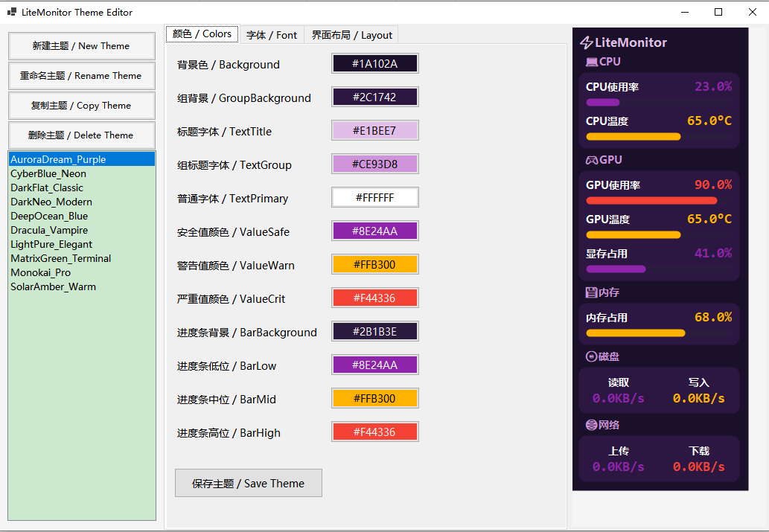The width and height of the screenshot is (769, 532).
Task: Click the network globe icon in preview
Action: coord(592,425)
